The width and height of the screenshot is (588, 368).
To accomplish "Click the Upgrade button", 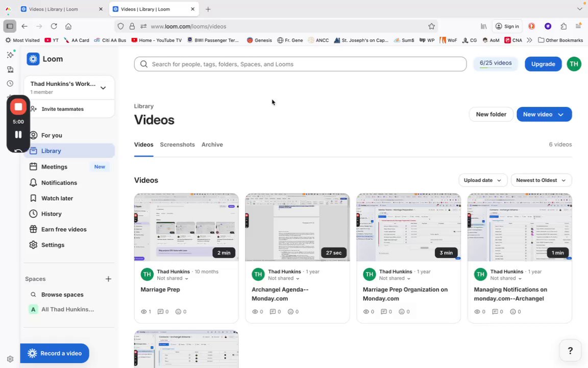I will (x=543, y=64).
